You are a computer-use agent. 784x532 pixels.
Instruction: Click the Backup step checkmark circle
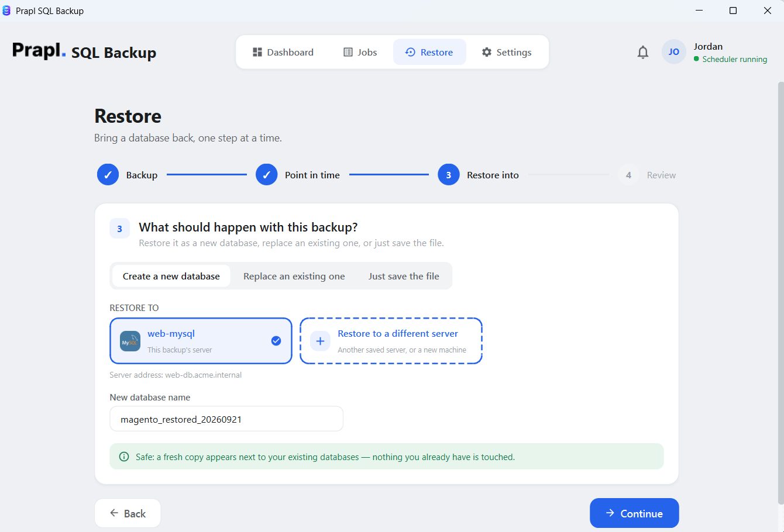click(108, 175)
